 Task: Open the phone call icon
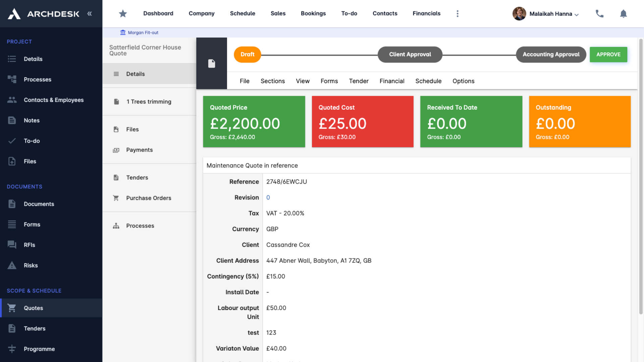(599, 14)
